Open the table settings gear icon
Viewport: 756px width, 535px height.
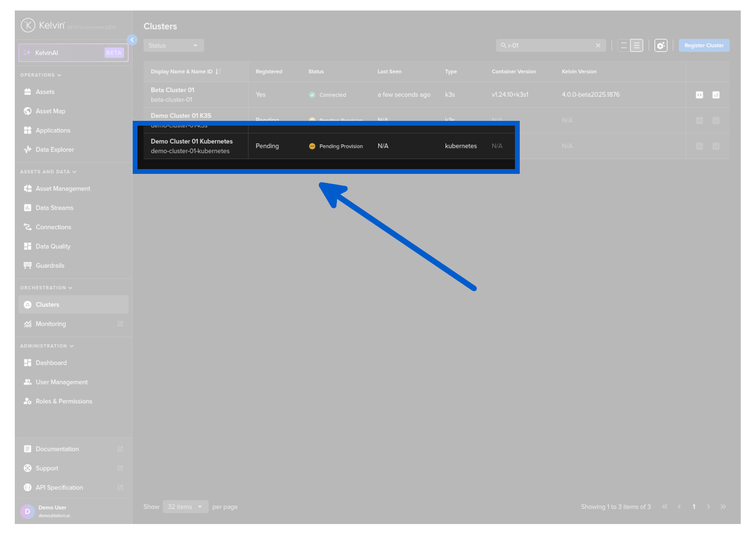coord(661,46)
